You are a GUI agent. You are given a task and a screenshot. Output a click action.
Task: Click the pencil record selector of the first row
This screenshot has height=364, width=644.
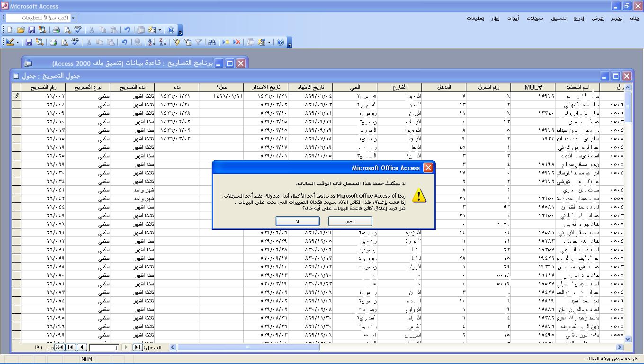tap(17, 96)
